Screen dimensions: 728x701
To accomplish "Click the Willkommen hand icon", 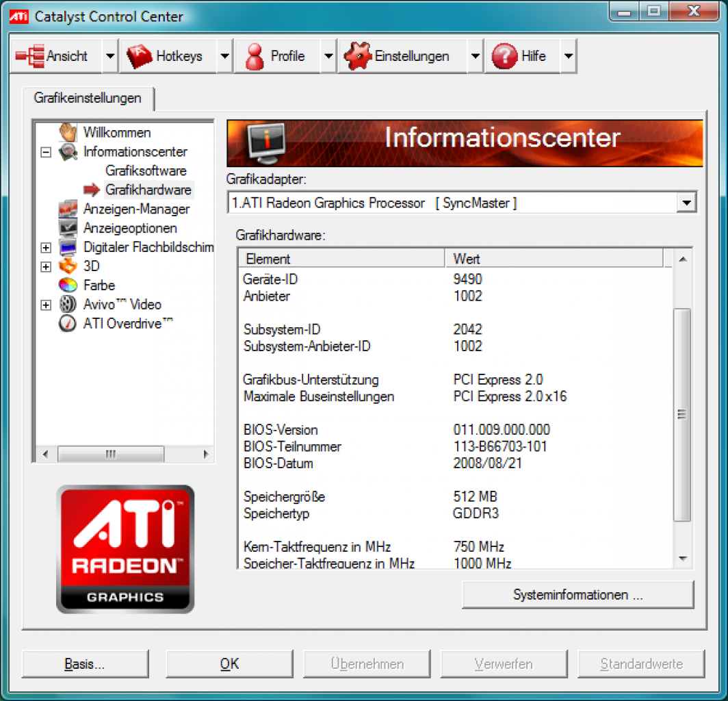I will pos(68,132).
